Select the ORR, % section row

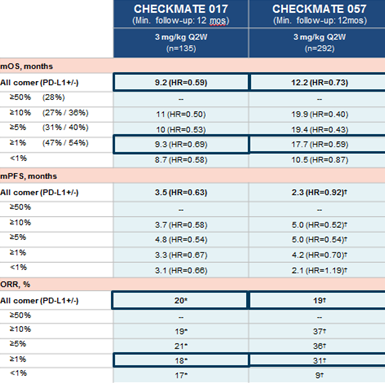coord(192,284)
